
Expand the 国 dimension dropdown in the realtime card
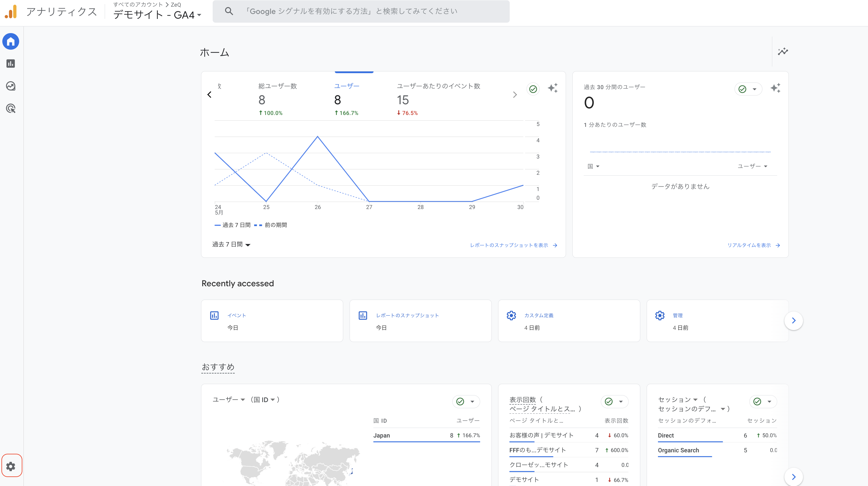tap(593, 166)
